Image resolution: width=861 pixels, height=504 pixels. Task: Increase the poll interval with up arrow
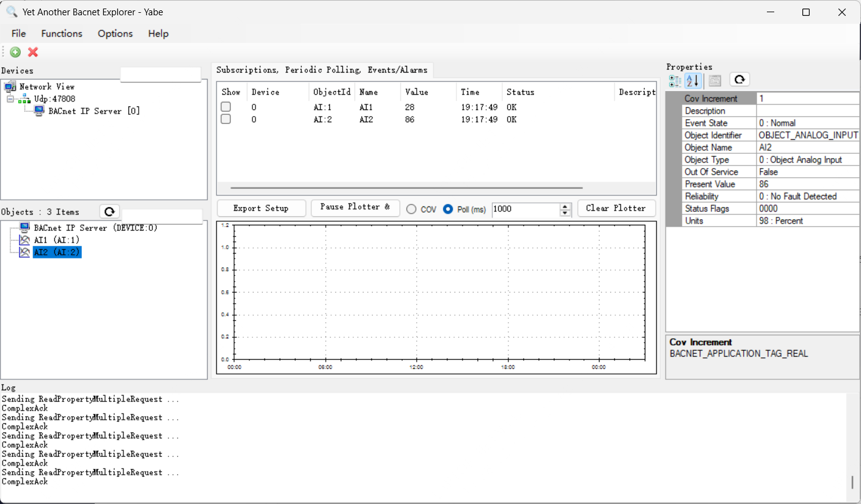click(565, 206)
